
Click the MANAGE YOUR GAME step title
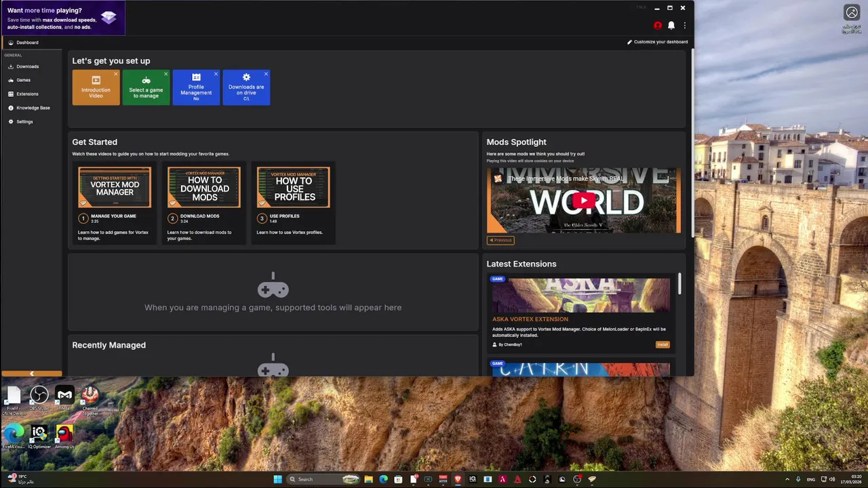pyautogui.click(x=114, y=216)
